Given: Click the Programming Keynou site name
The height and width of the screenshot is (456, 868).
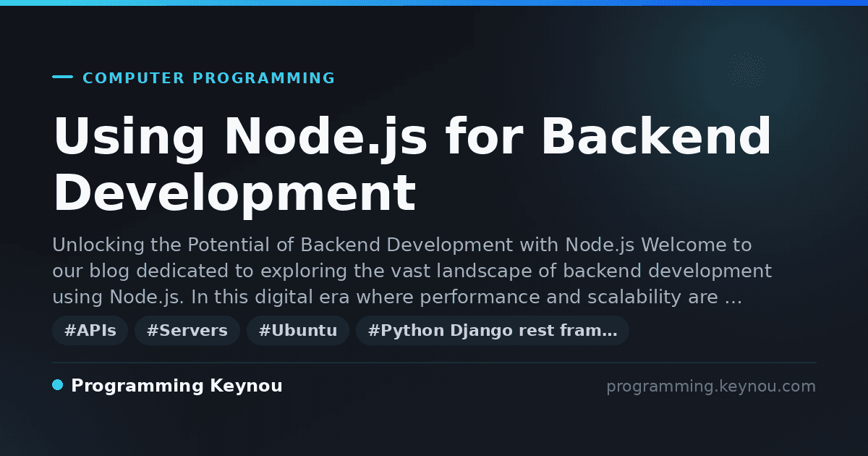Looking at the screenshot, I should [176, 386].
